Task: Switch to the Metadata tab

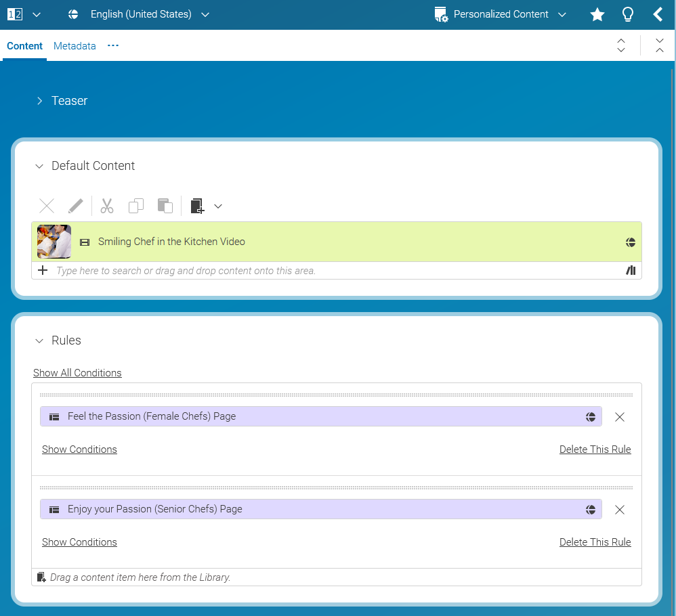Action: click(75, 45)
